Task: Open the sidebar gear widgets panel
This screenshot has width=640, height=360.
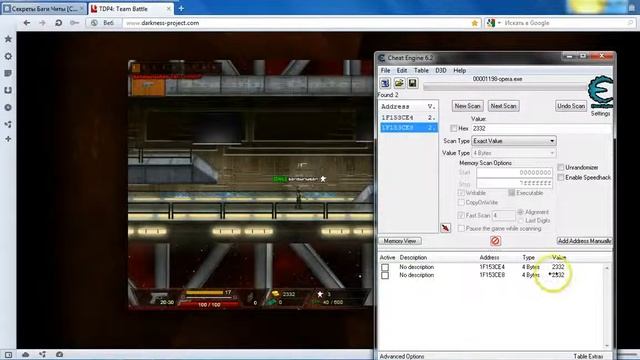Action: tap(8, 56)
